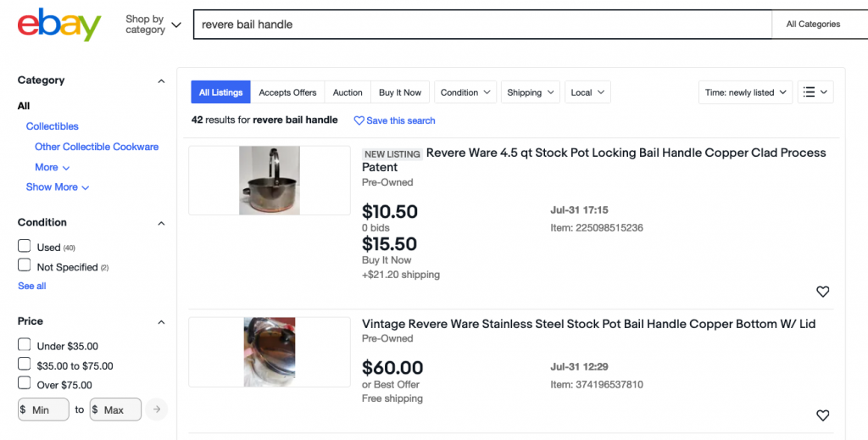
Task: Click the Max price input field
Action: click(115, 409)
